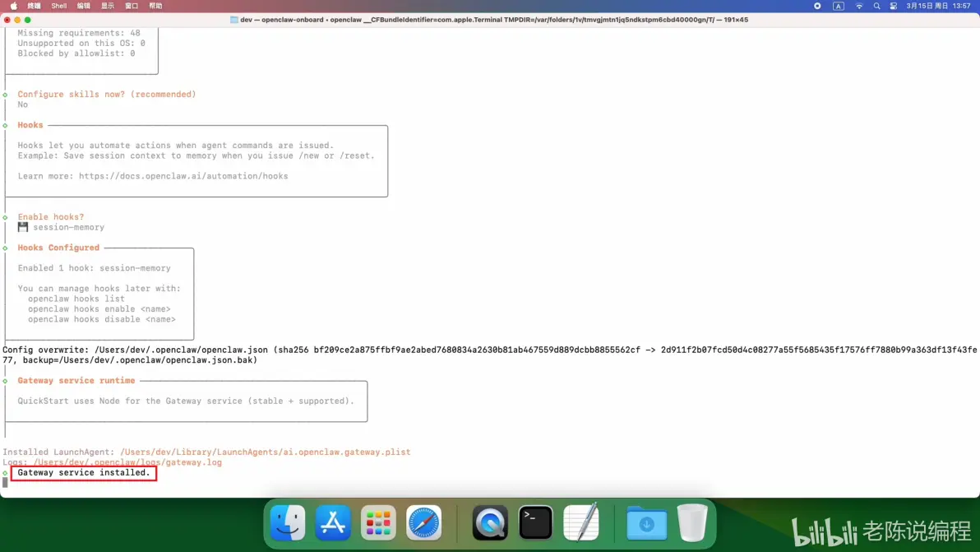The height and width of the screenshot is (552, 980).
Task: Minimize the Terminal window
Action: tap(17, 20)
